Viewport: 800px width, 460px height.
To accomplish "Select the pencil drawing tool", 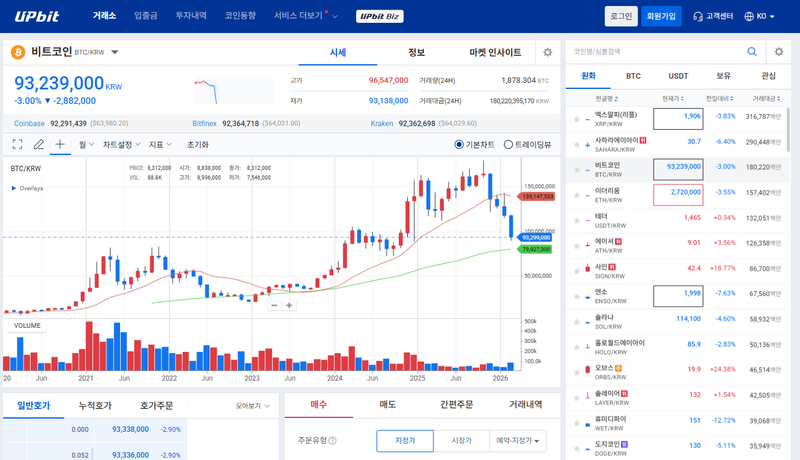I will (x=39, y=144).
